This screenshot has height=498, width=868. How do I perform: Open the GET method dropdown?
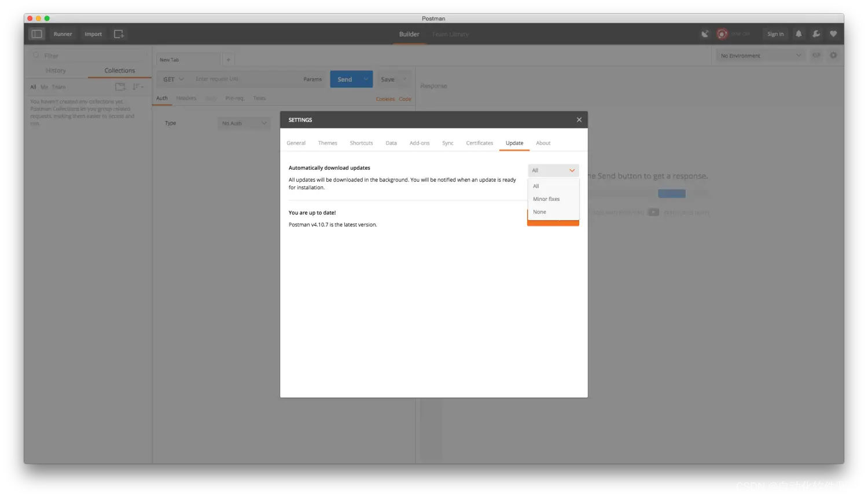[x=173, y=79]
